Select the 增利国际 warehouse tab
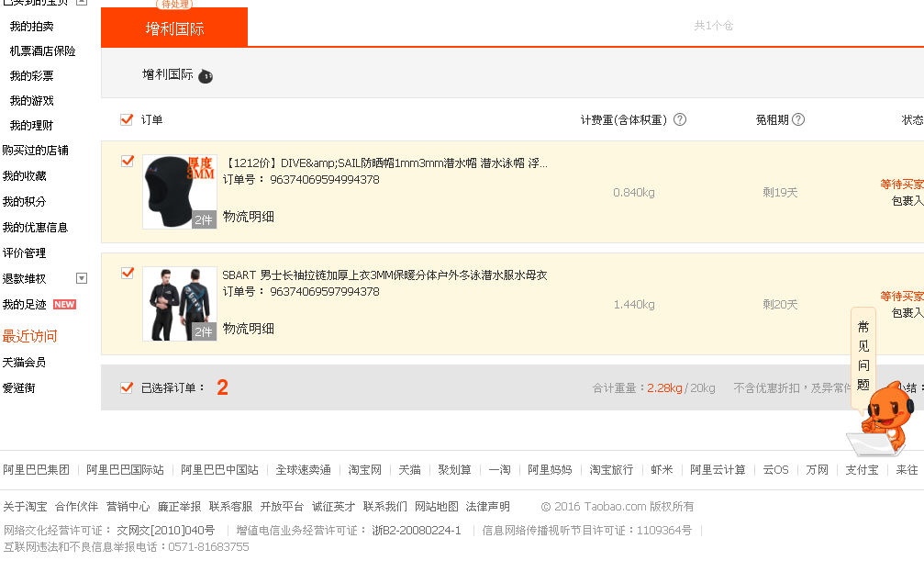Image resolution: width=924 pixels, height=572 pixels. (174, 28)
